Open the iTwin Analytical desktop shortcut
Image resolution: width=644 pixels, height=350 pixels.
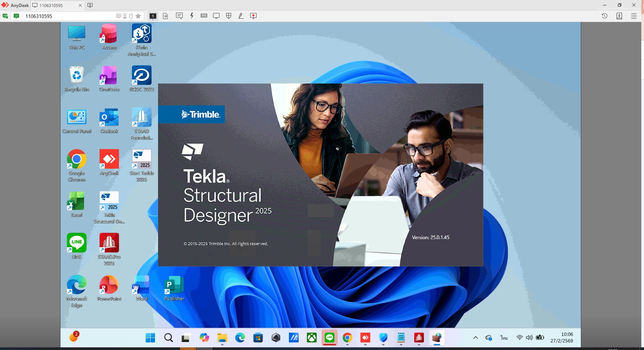pos(142,40)
